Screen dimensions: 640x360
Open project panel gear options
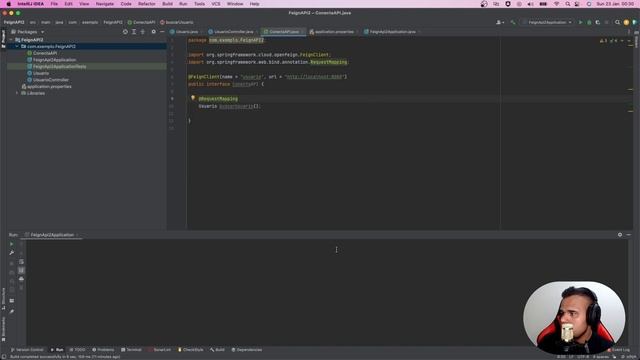pos(153,31)
